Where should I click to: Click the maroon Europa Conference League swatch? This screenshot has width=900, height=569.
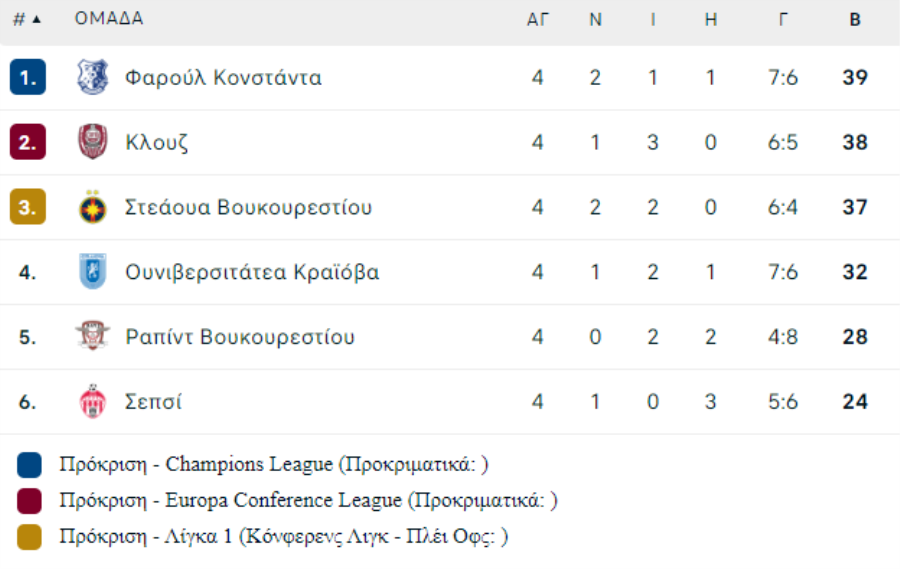click(x=30, y=501)
